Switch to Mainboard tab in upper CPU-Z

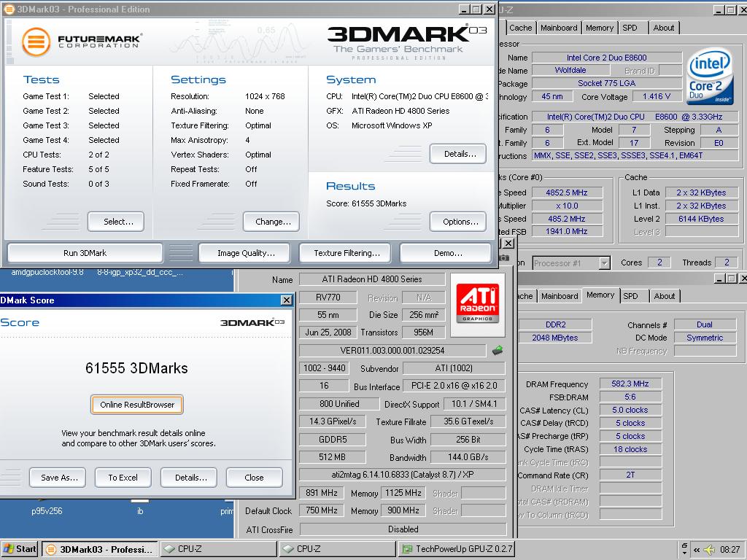(x=559, y=28)
